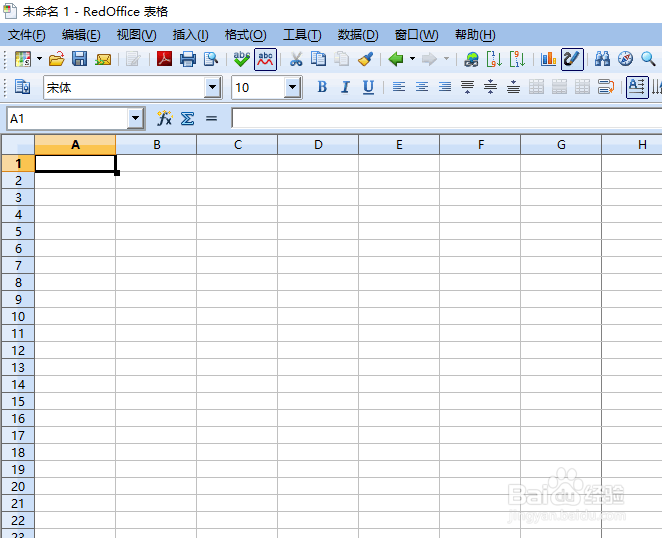Click the New spreadsheet document icon

23,59
